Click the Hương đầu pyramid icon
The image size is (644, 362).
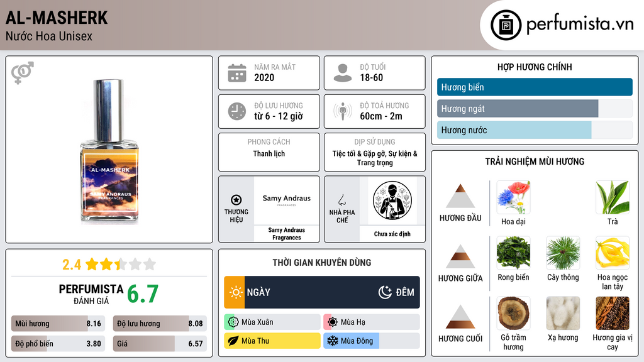click(460, 196)
